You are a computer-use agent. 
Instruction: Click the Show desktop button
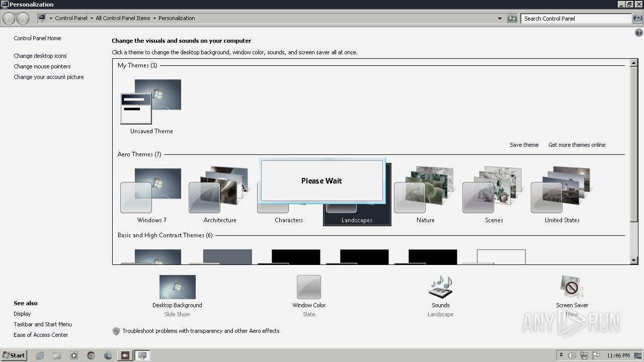click(638, 355)
